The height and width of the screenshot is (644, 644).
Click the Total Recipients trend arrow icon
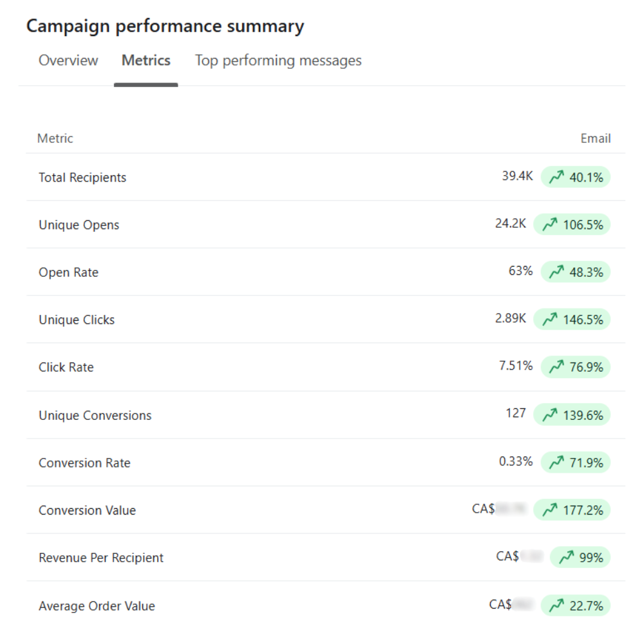[x=556, y=177]
